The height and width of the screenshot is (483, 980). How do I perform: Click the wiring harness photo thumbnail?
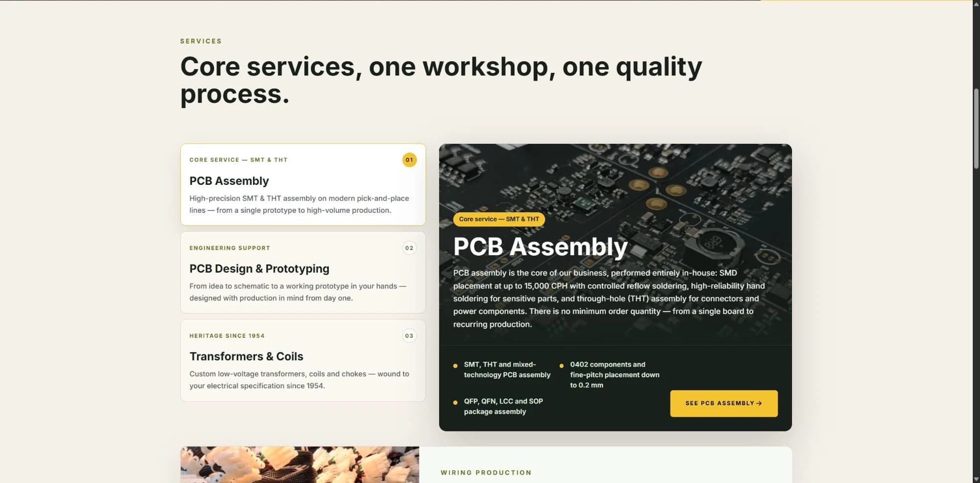coord(300,465)
